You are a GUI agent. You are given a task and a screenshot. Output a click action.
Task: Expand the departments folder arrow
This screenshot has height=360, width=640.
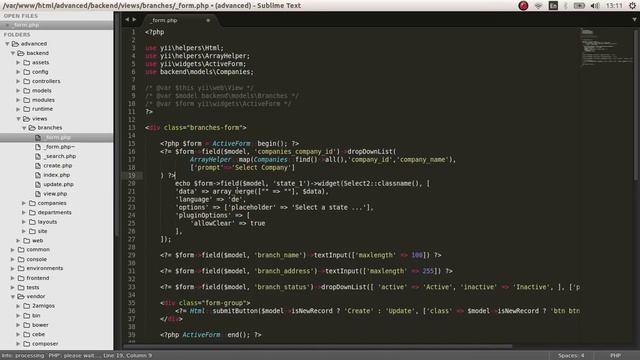pos(24,212)
